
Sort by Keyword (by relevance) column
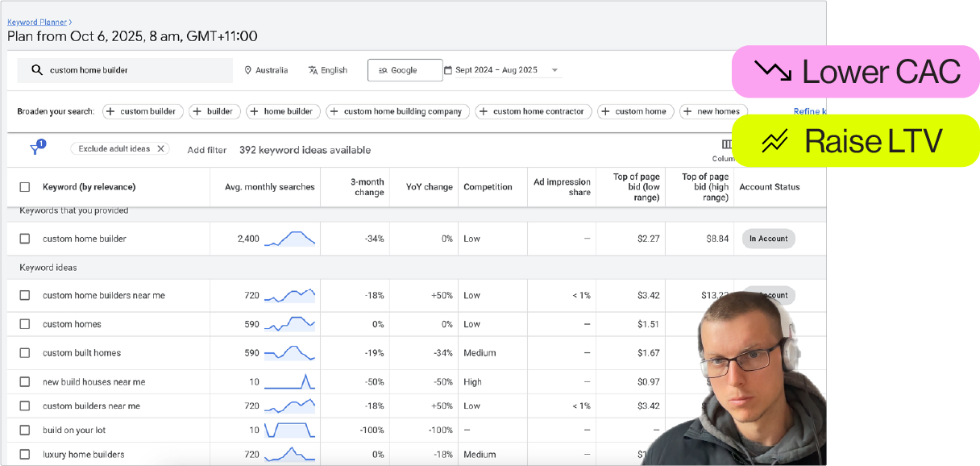89,187
